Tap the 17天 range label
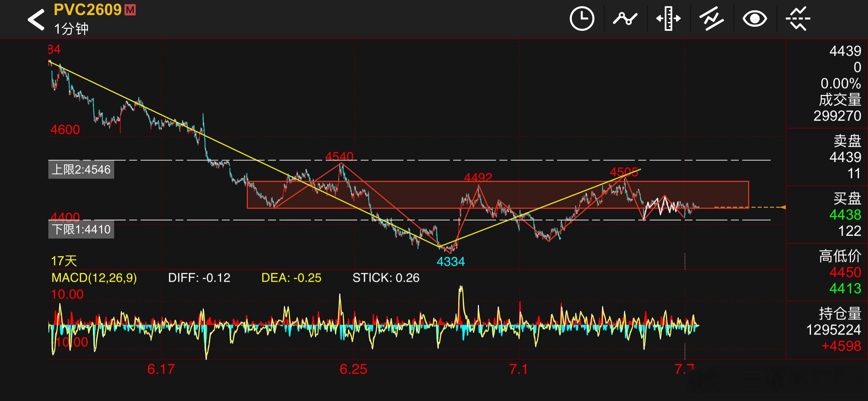The image size is (868, 401). [x=64, y=261]
